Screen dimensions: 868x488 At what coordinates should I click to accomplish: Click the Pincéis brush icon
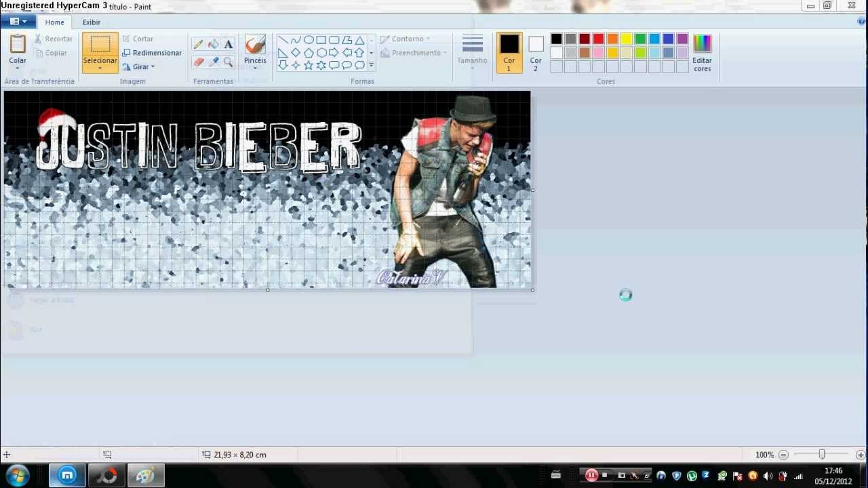[255, 44]
